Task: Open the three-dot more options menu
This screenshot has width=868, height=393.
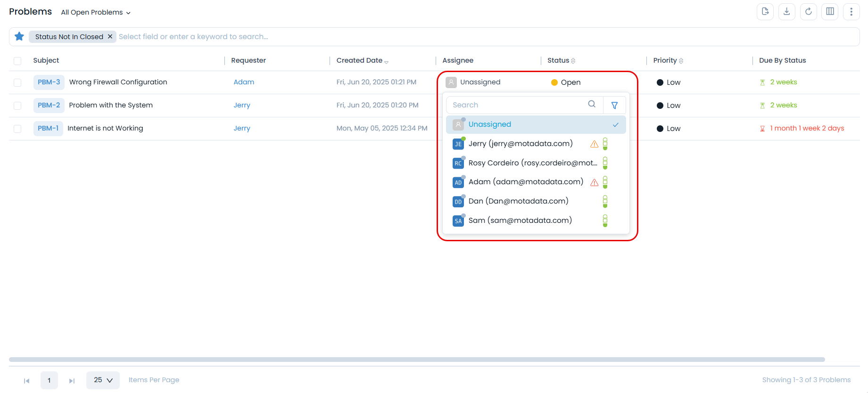Action: [x=851, y=12]
